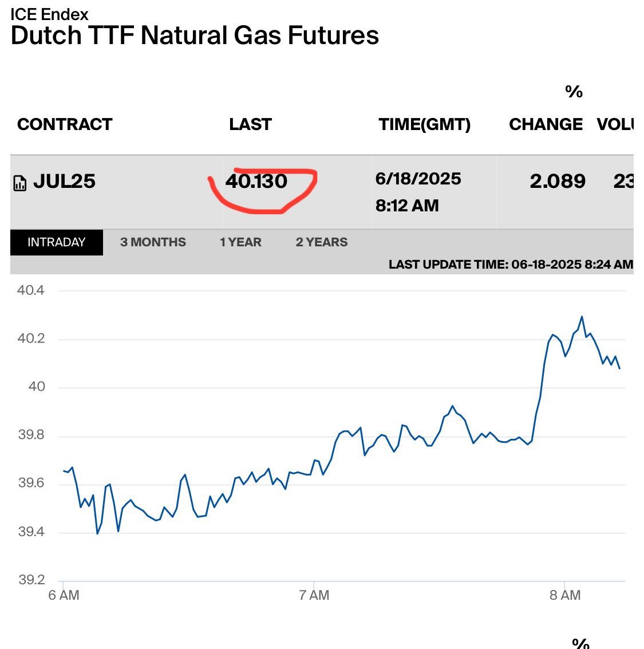The height and width of the screenshot is (649, 644).
Task: Click the Dutch TTF Natural Gas Futures title
Action: (x=195, y=36)
